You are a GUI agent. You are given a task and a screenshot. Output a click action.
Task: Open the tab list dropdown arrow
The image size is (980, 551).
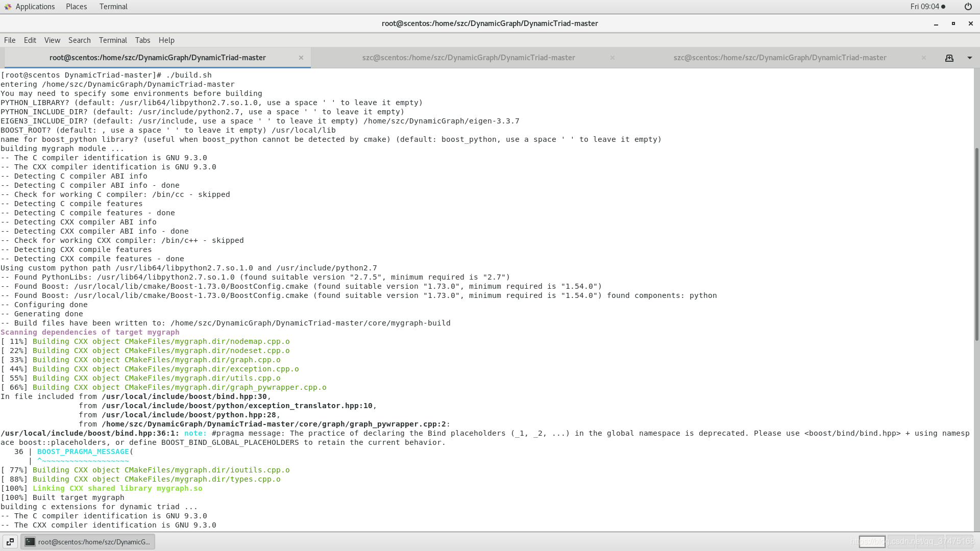(970, 58)
